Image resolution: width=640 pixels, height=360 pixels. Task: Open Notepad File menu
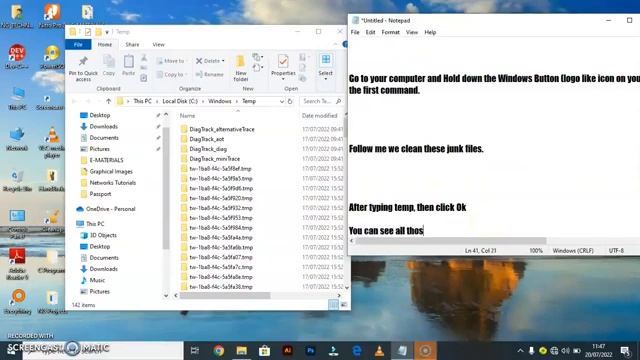coord(355,32)
